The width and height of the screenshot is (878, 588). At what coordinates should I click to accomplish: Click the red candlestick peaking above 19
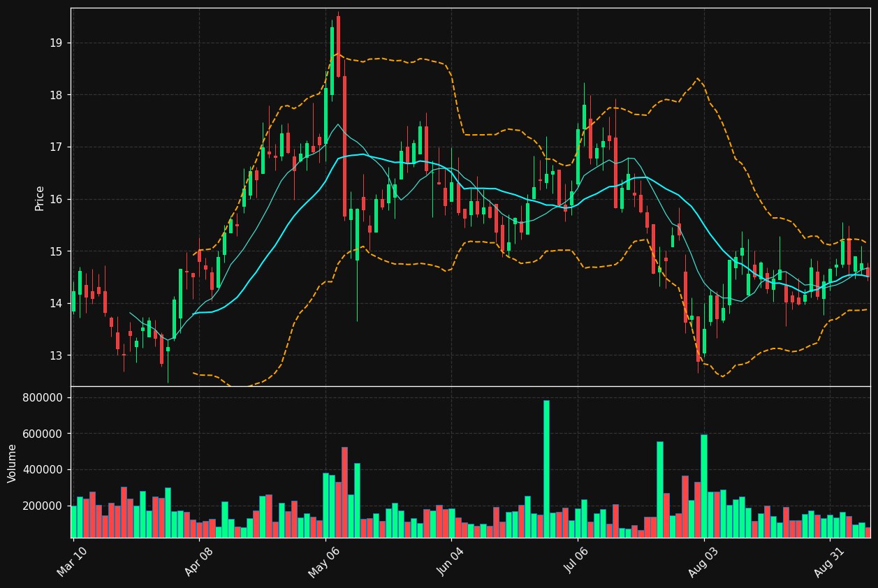coord(338,46)
